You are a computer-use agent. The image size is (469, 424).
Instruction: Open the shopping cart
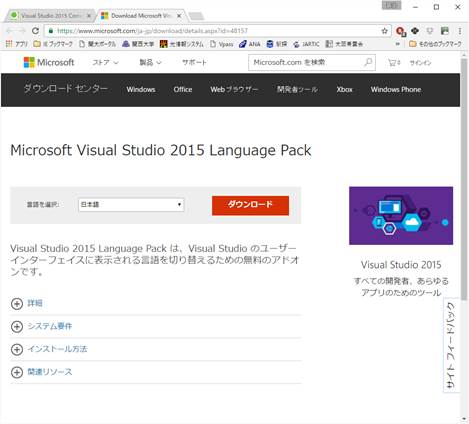pos(394,62)
